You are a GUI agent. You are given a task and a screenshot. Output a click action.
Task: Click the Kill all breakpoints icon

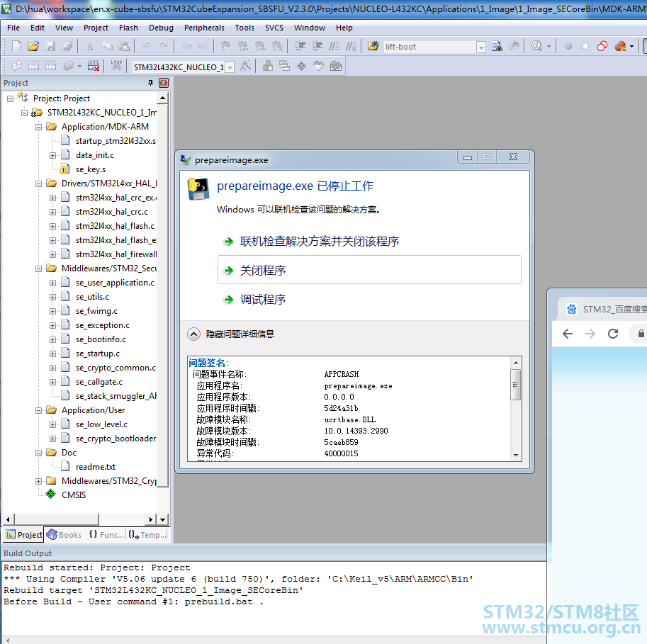620,46
